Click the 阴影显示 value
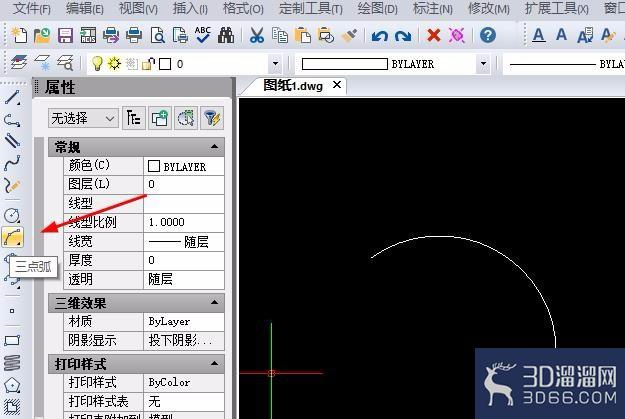Screen dimensions: 625x419 [x=184, y=340]
